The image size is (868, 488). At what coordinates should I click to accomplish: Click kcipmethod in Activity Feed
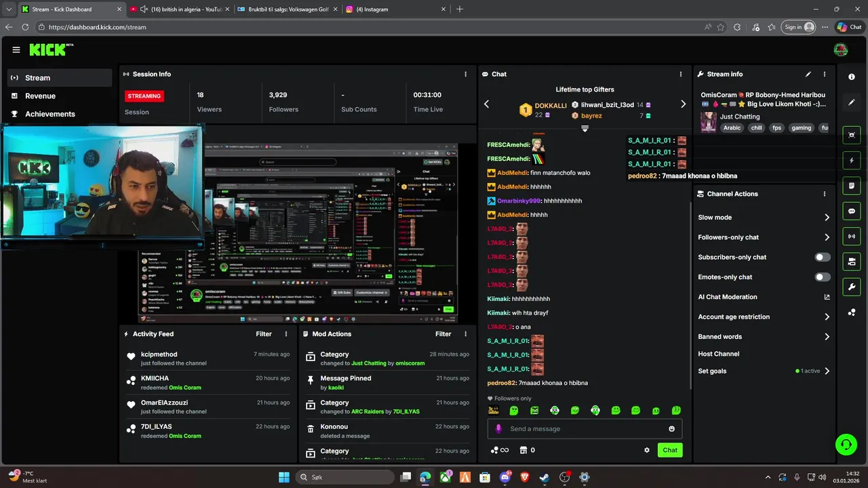(159, 354)
